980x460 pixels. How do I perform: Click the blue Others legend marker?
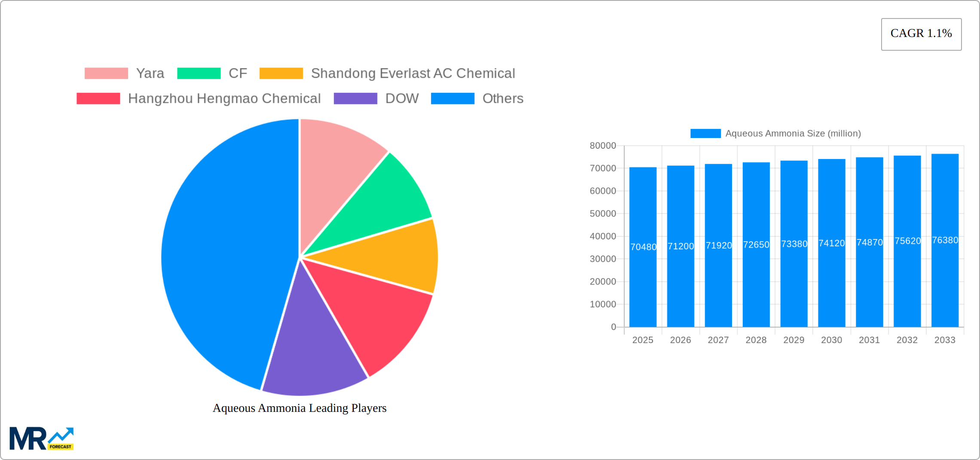[452, 98]
